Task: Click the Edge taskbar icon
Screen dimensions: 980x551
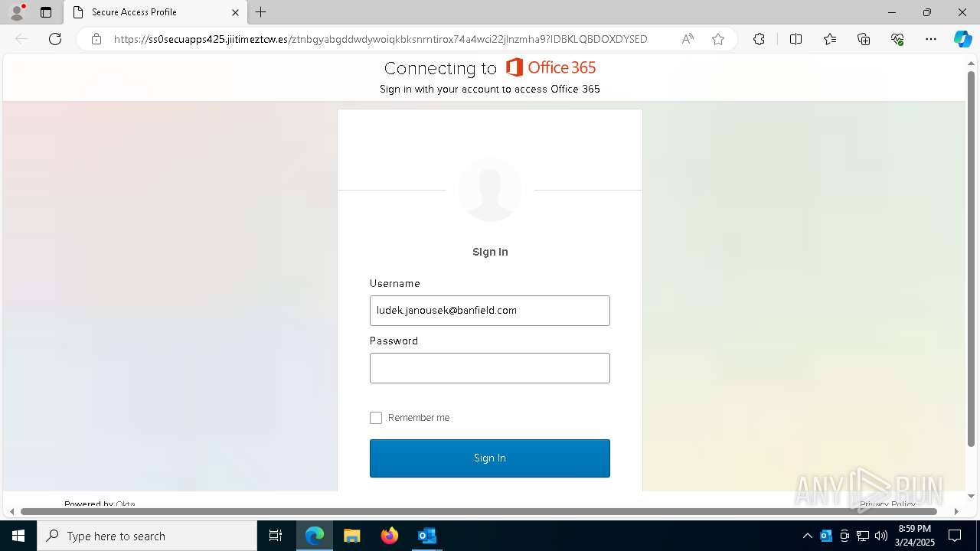Action: 315,536
